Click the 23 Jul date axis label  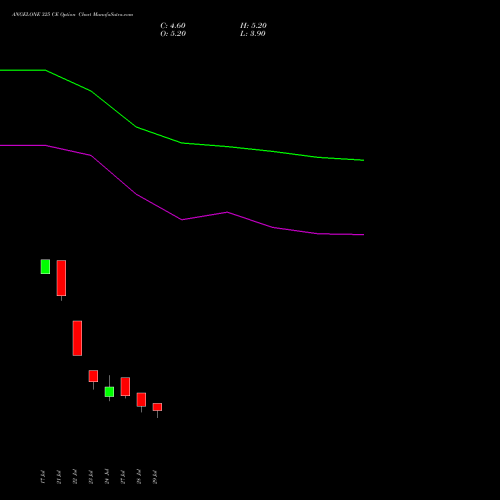91,477
